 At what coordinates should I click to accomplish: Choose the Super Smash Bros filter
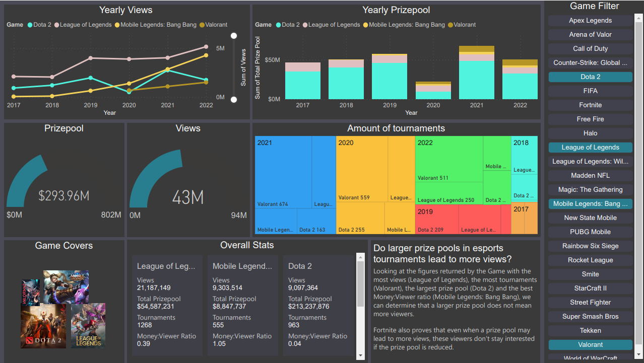(x=590, y=317)
